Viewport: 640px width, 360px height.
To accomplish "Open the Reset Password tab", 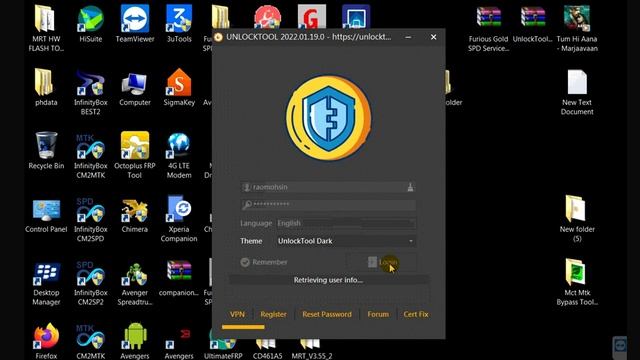I will tap(327, 314).
